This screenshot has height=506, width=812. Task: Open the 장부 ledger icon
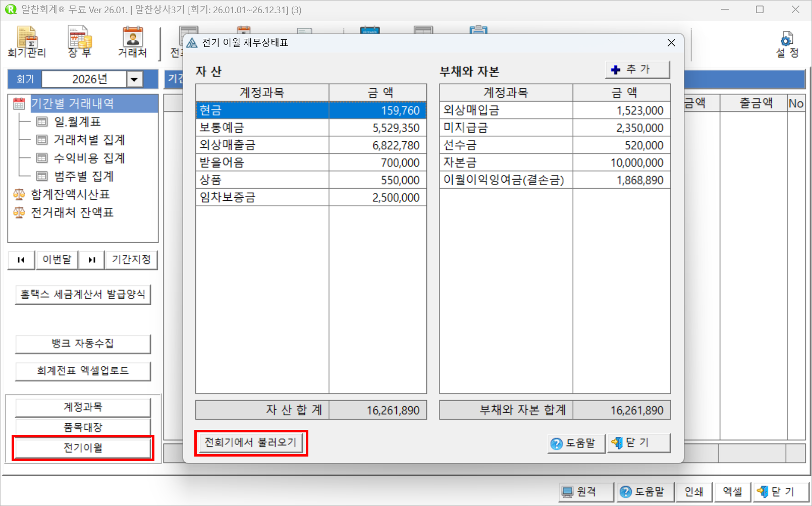pos(80,42)
